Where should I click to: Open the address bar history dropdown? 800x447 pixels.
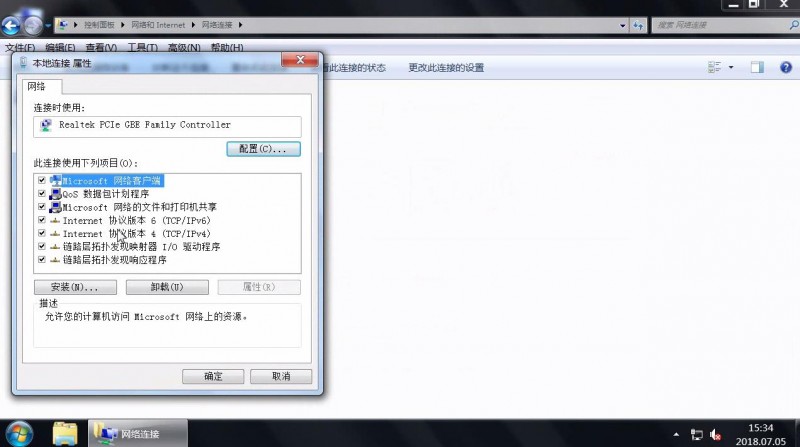[x=622, y=25]
